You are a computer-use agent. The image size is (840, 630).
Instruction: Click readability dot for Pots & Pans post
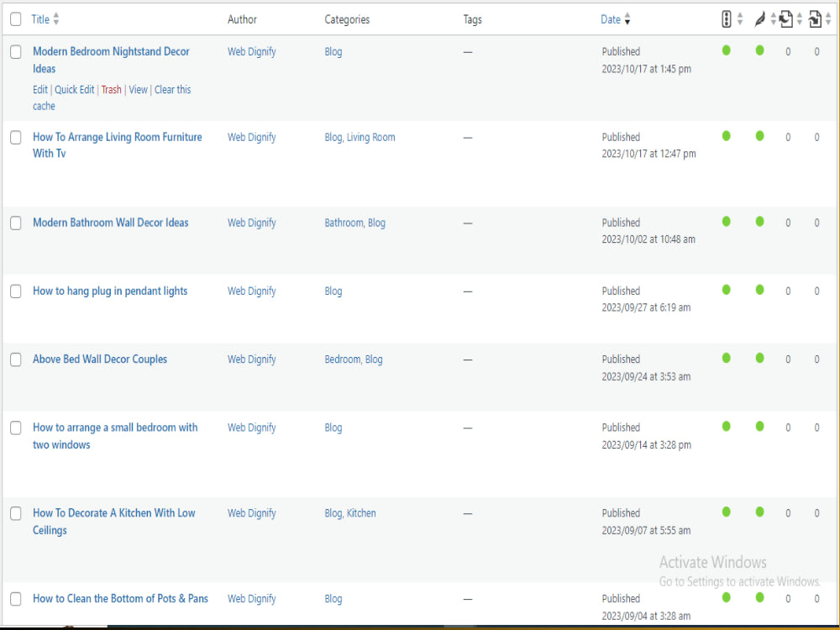click(x=759, y=597)
